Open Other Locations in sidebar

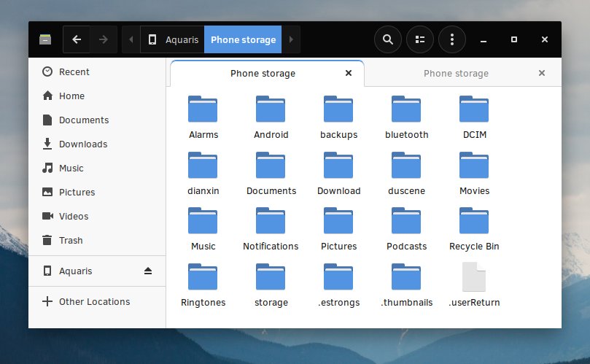point(94,301)
